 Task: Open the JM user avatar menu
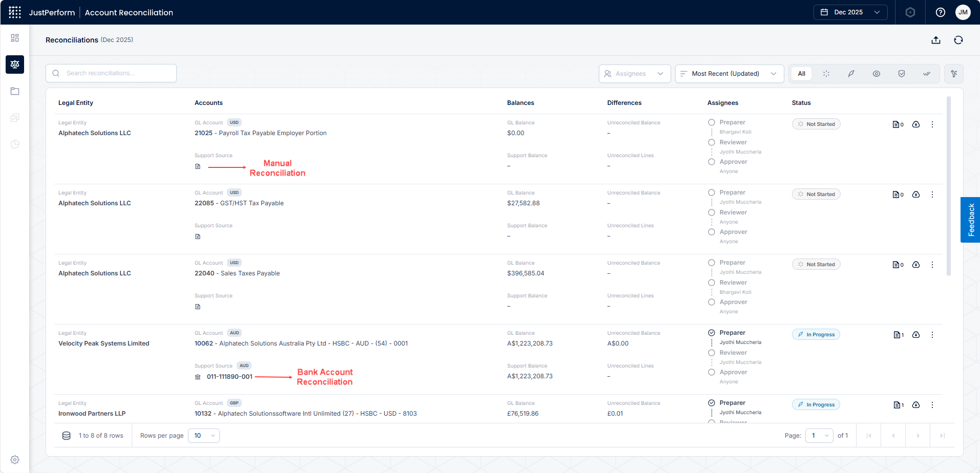(x=963, y=12)
